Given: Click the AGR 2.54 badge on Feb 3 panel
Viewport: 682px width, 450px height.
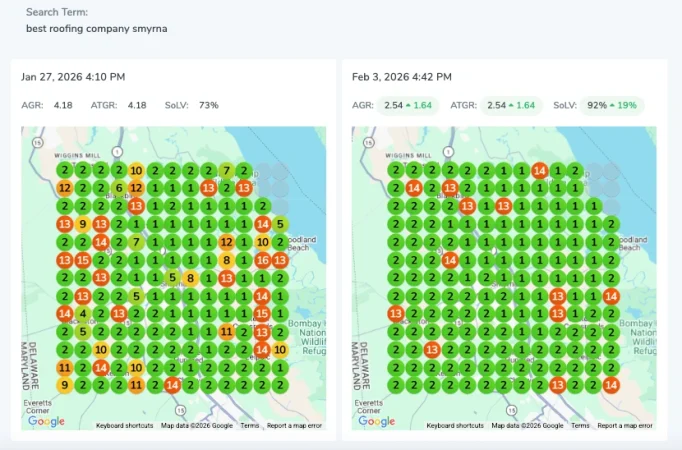Looking at the screenshot, I should [x=407, y=105].
